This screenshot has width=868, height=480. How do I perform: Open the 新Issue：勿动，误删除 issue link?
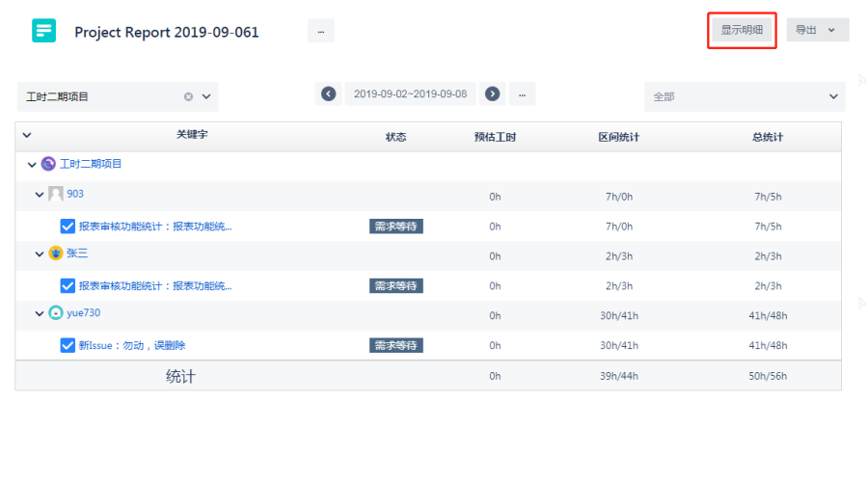click(132, 345)
